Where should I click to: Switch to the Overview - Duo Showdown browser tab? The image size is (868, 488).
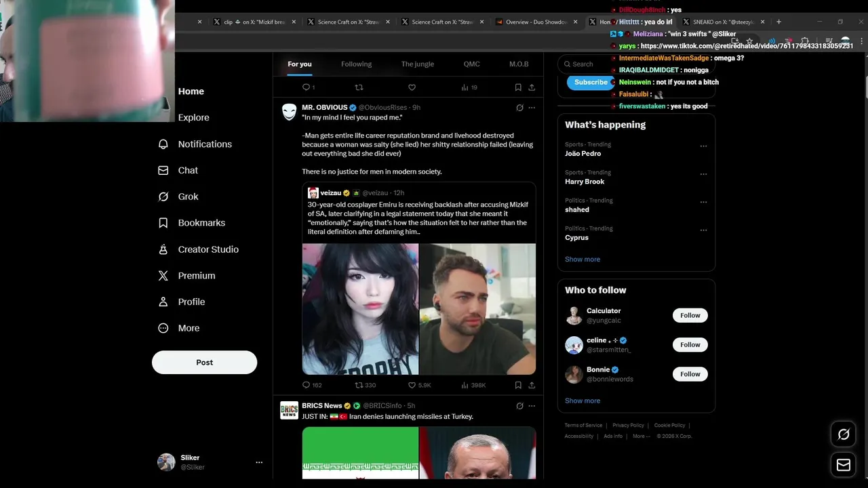536,22
